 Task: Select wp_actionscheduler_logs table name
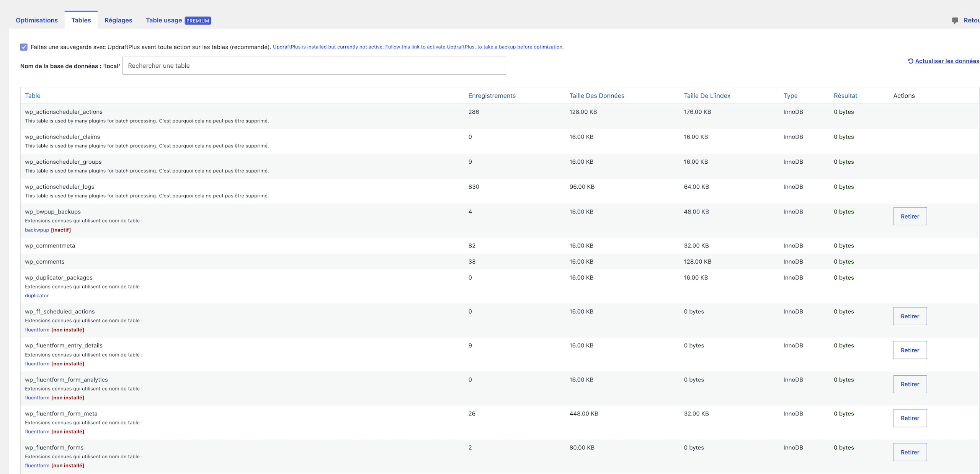tap(59, 187)
